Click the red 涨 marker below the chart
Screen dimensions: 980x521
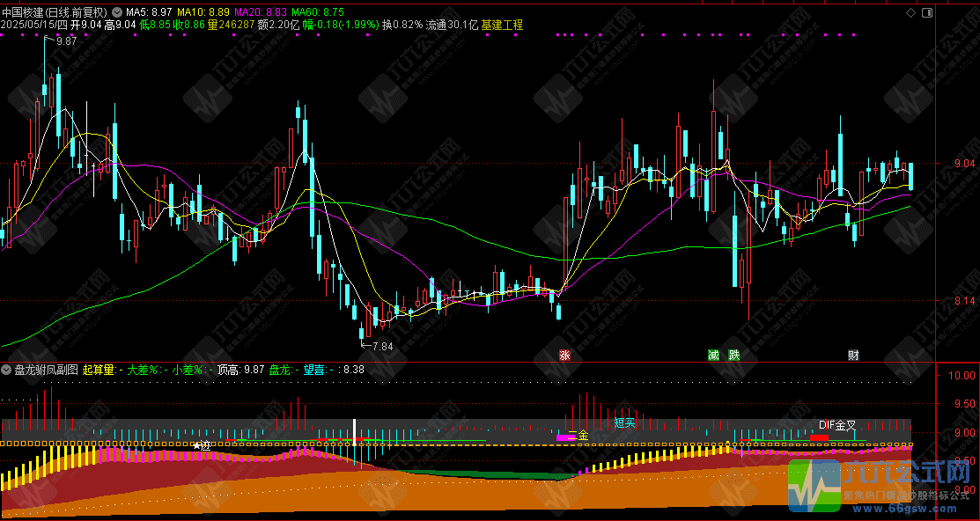[564, 356]
